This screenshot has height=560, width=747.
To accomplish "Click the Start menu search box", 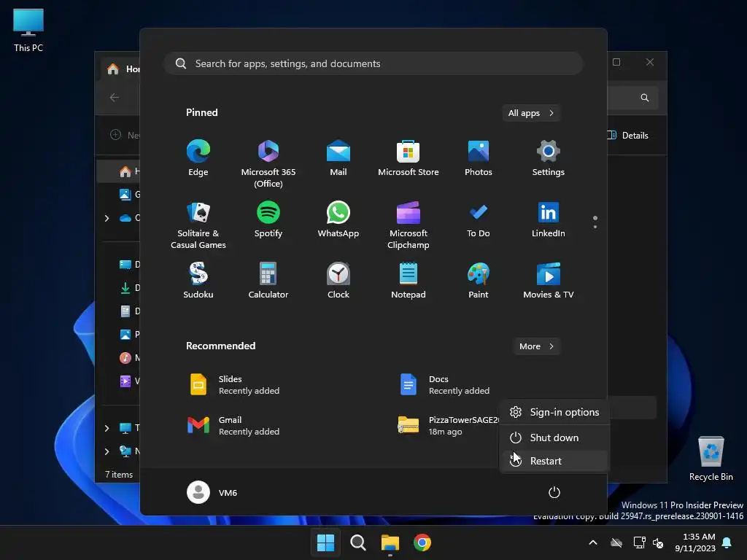I will [x=373, y=63].
